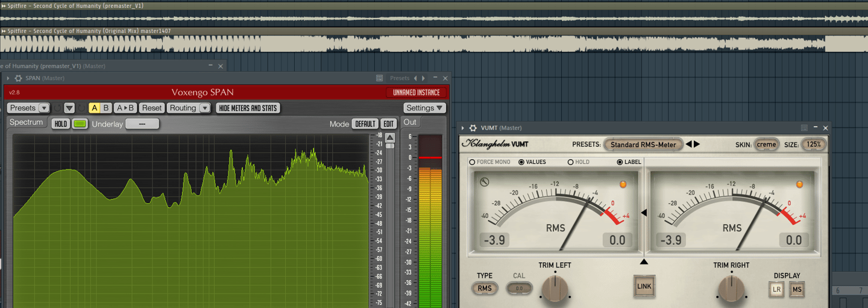Click the green spectrum color button
The image size is (868, 308).
(x=80, y=124)
